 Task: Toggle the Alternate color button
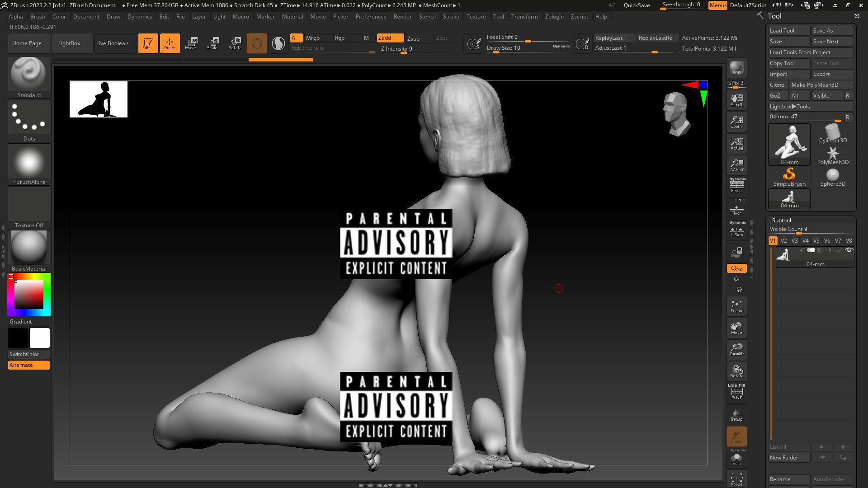[29, 365]
